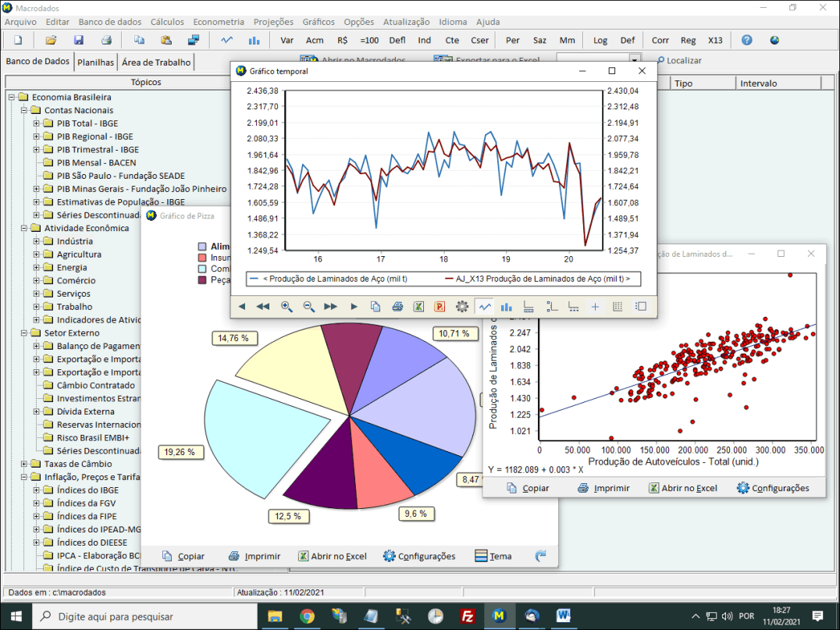Zoom out on the temporal chart
Screen dimensions: 840x630
[308, 307]
